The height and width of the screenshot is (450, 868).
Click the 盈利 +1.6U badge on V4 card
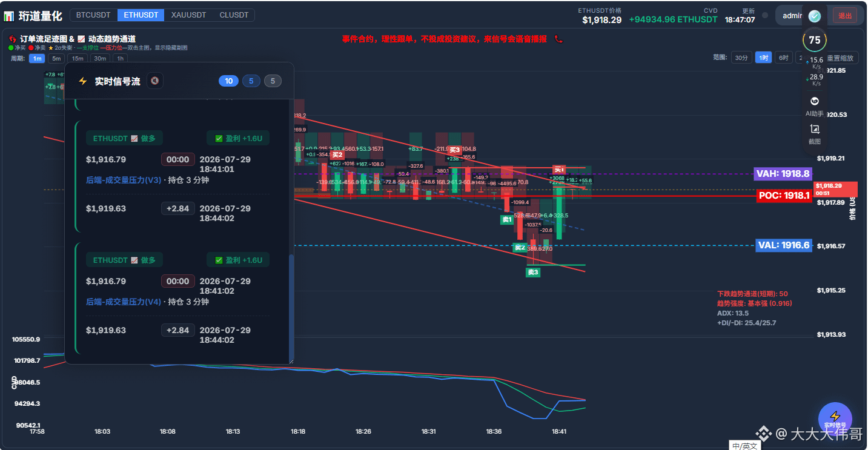[238, 260]
